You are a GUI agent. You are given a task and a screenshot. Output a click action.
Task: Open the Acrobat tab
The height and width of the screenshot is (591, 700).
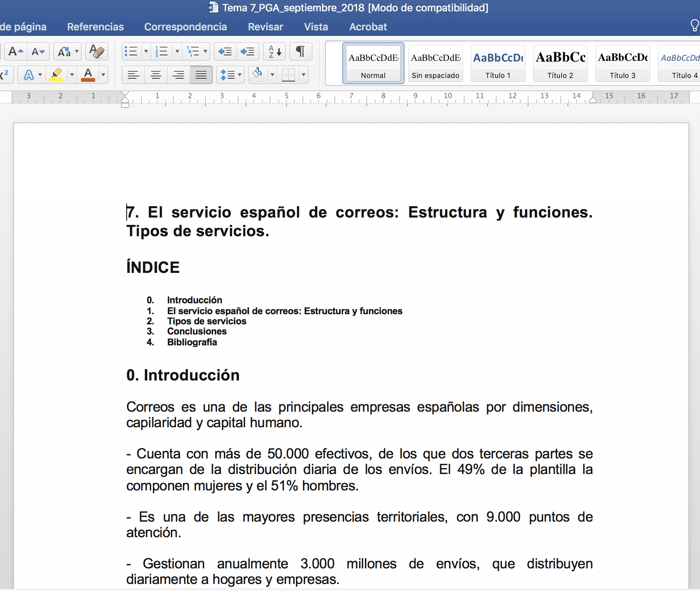pyautogui.click(x=368, y=27)
